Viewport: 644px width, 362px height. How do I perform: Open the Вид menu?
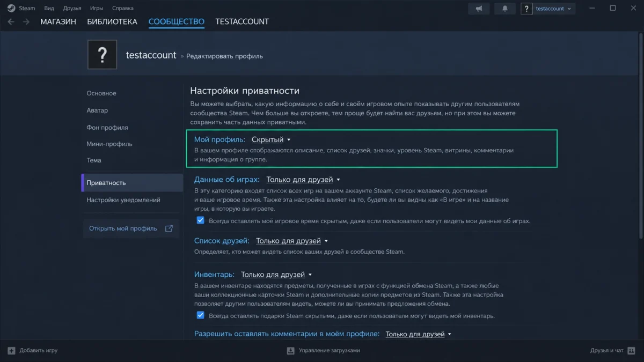click(49, 9)
